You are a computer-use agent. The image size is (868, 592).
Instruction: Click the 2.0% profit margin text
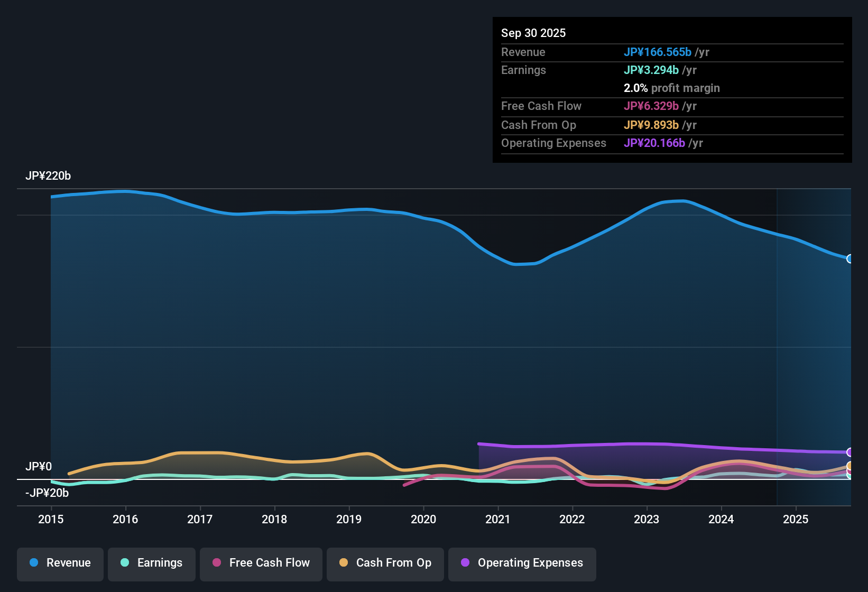click(x=672, y=88)
